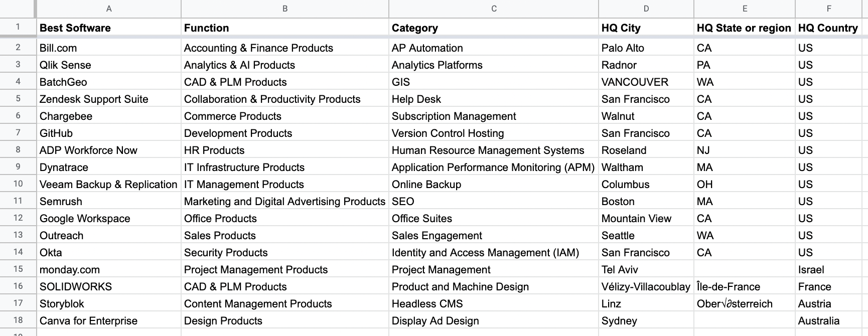Viewport: 868px width, 336px height.
Task: Click the Palo Alto city cell
Action: point(646,48)
